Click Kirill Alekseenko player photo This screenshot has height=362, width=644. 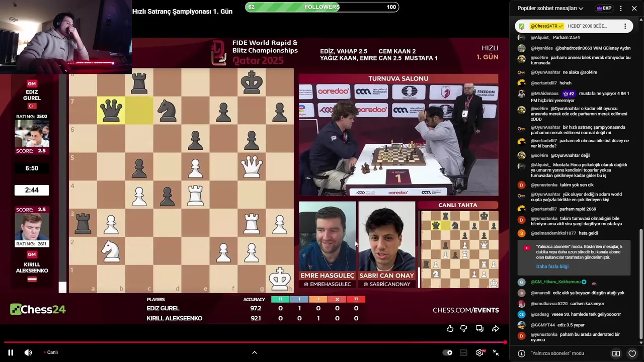click(32, 227)
